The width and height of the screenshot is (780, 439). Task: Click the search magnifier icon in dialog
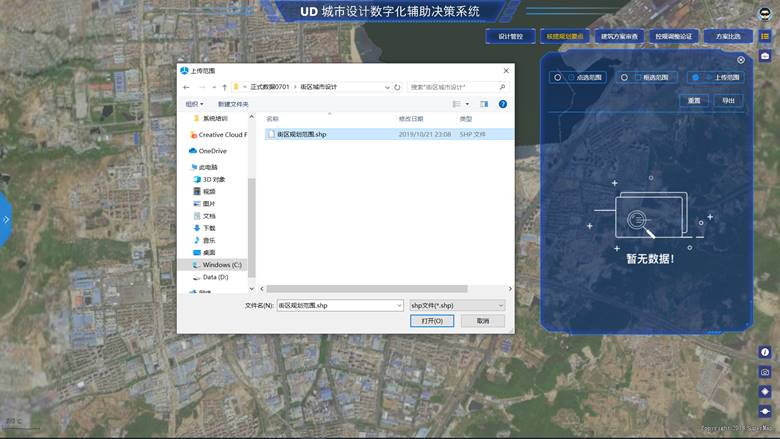tap(502, 87)
